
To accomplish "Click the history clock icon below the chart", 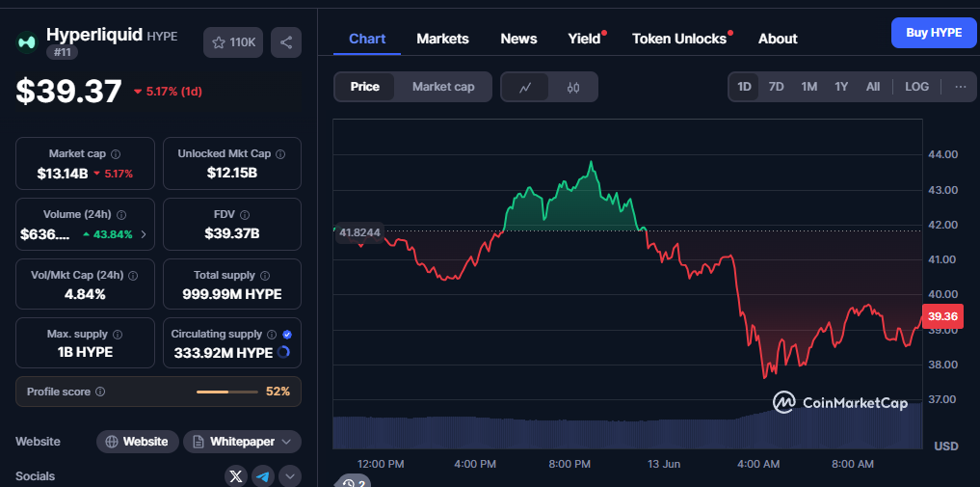I will [x=349, y=482].
